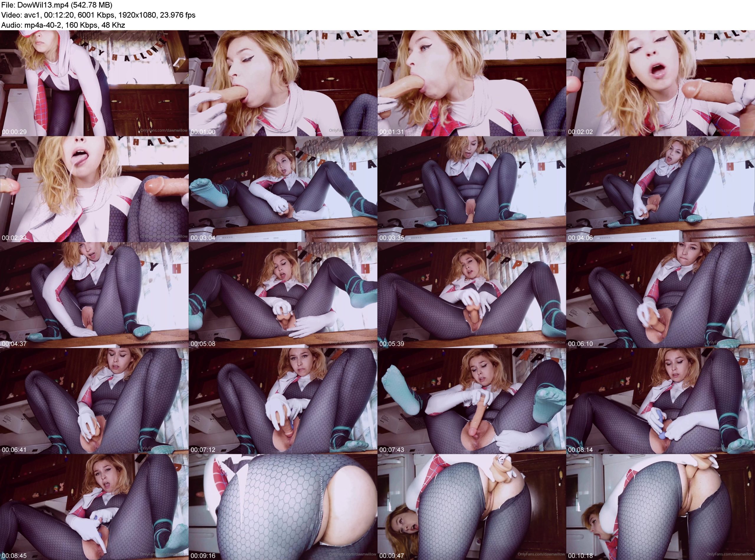Screen dimensions: 755x560
Task: Click the thumbnail stamped 00:04:06
Action: 660,190
